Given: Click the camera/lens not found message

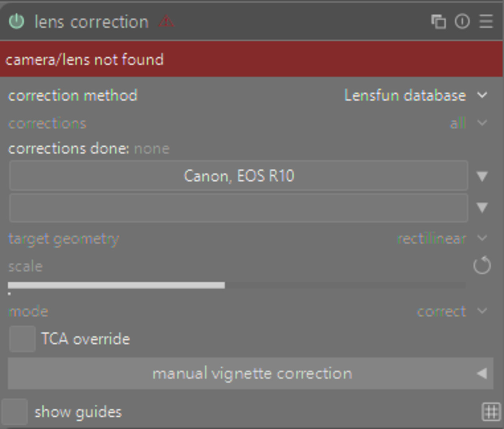Looking at the screenshot, I should (x=84, y=60).
